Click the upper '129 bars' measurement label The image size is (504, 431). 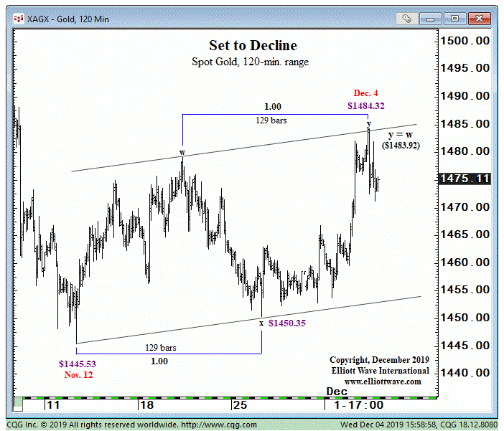[x=271, y=120]
